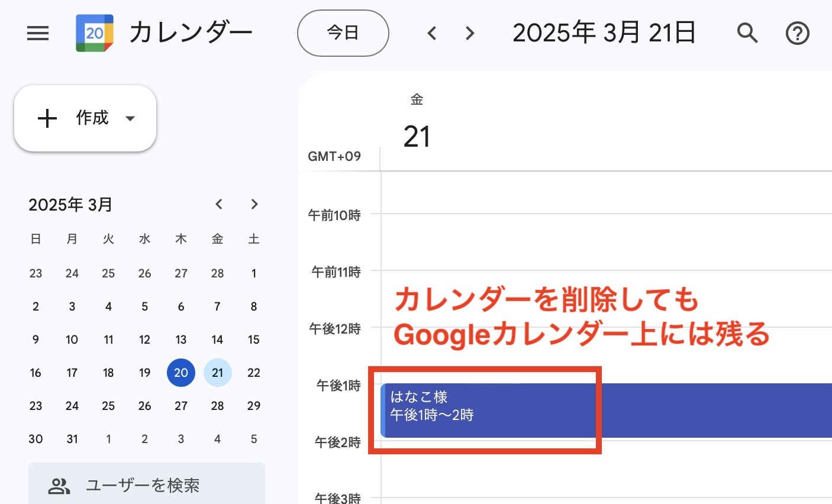The width and height of the screenshot is (832, 504).
Task: Go to next day with forward arrow
Action: tap(469, 33)
